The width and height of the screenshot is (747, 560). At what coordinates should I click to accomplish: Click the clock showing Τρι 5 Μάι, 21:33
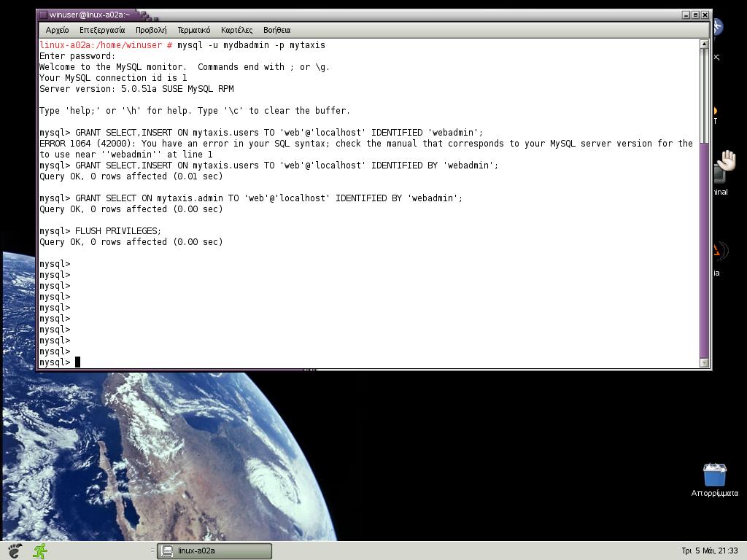point(709,551)
